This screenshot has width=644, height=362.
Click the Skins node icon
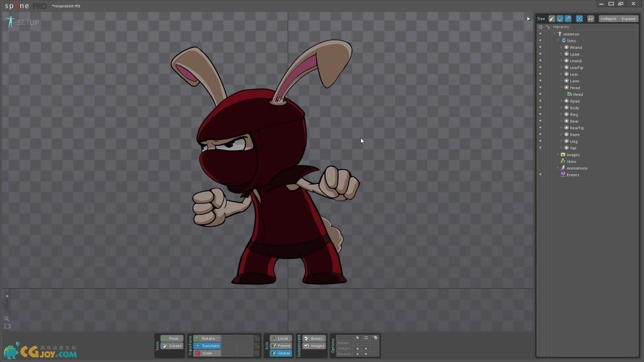tap(563, 161)
